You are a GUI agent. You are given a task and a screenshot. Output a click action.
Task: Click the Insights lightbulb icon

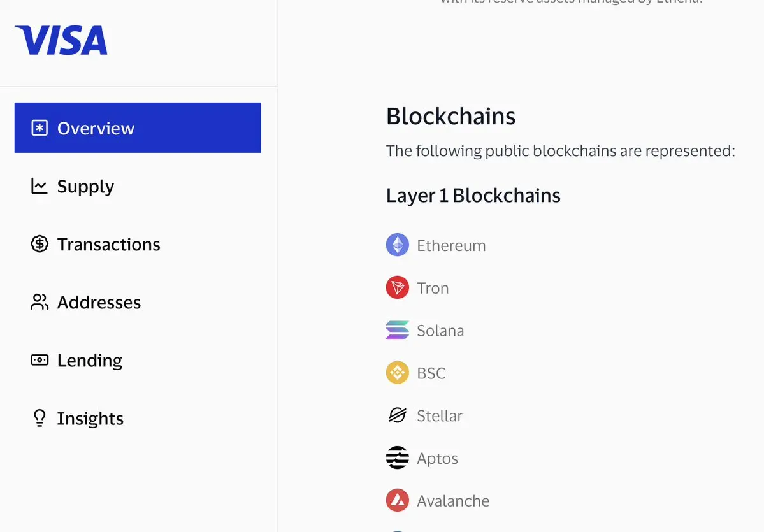click(x=40, y=418)
